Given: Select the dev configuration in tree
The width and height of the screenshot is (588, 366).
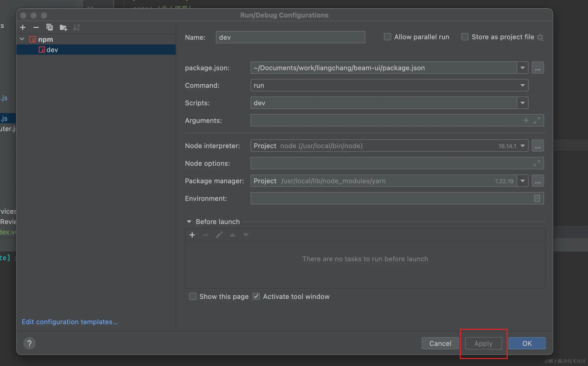Looking at the screenshot, I should point(52,50).
